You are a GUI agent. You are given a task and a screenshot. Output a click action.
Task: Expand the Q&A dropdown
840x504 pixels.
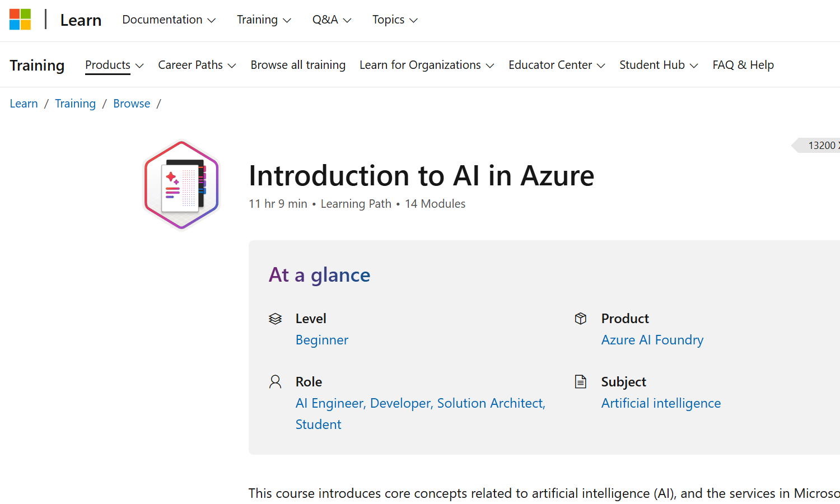tap(332, 20)
